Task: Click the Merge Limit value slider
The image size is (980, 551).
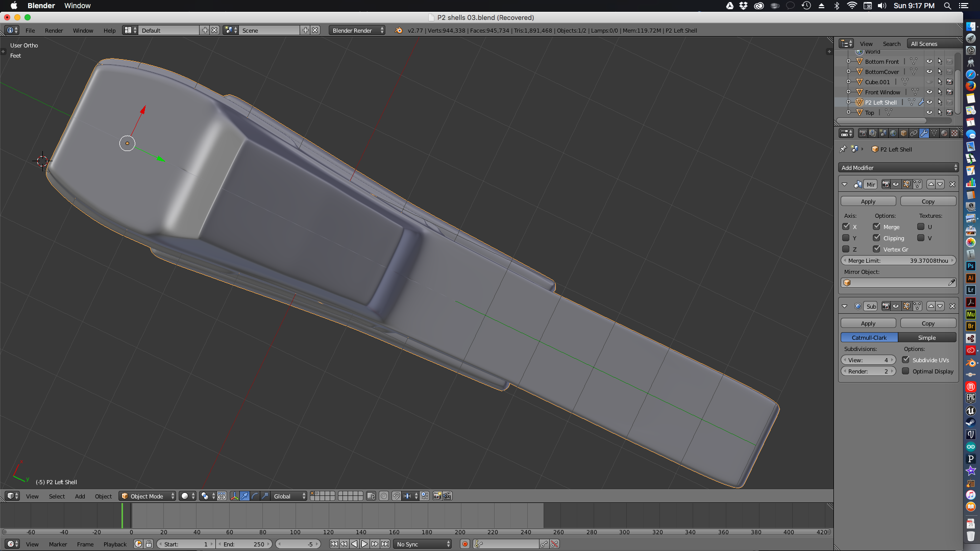Action: tap(898, 260)
